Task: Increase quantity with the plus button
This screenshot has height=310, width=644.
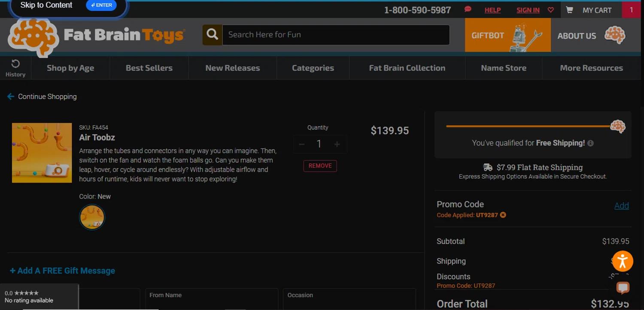Action: [x=337, y=144]
